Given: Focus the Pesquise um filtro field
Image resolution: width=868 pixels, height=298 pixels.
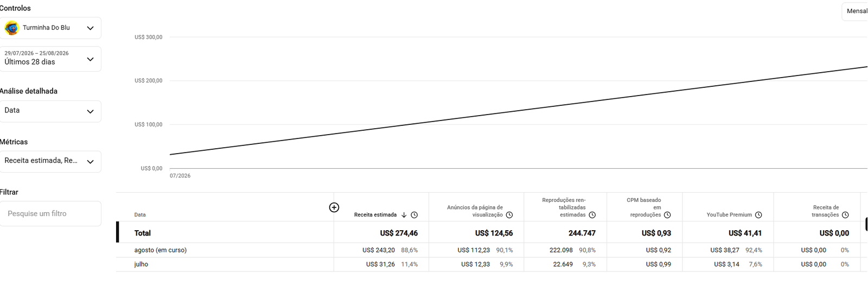Looking at the screenshot, I should pyautogui.click(x=50, y=214).
